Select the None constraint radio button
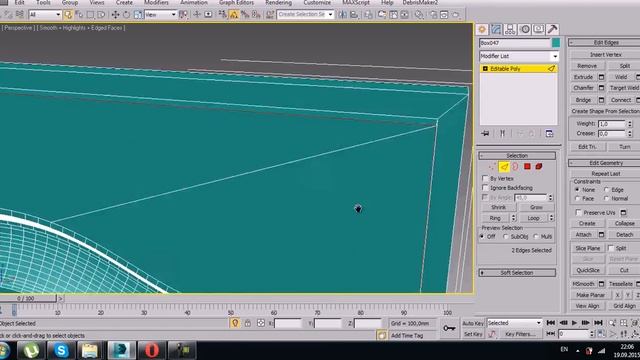The image size is (640, 360). point(577,190)
